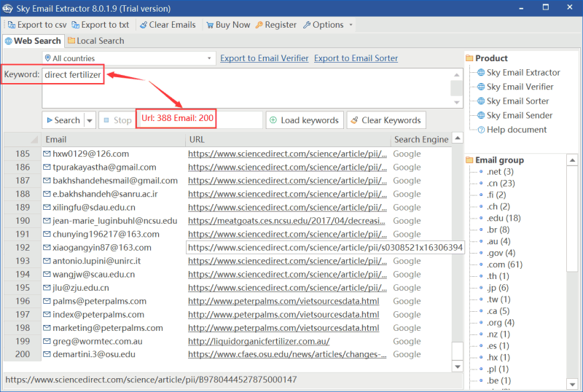Viewport: 583px width, 392px height.
Task: Click Export to txt in toolbar
Action: point(101,25)
